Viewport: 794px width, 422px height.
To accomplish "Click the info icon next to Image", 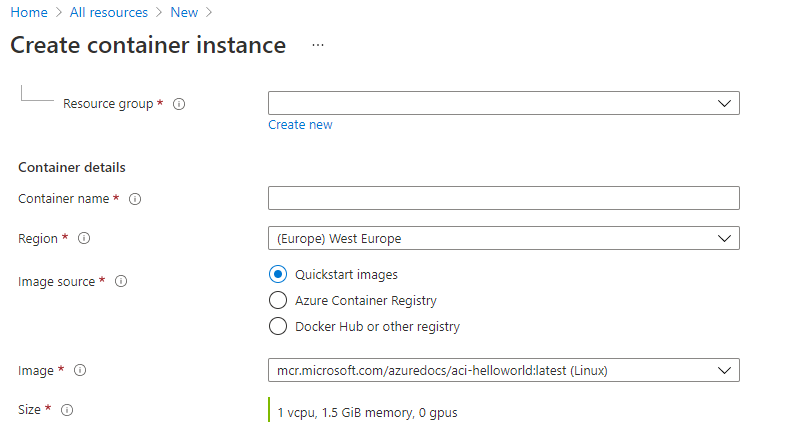I will point(80,370).
